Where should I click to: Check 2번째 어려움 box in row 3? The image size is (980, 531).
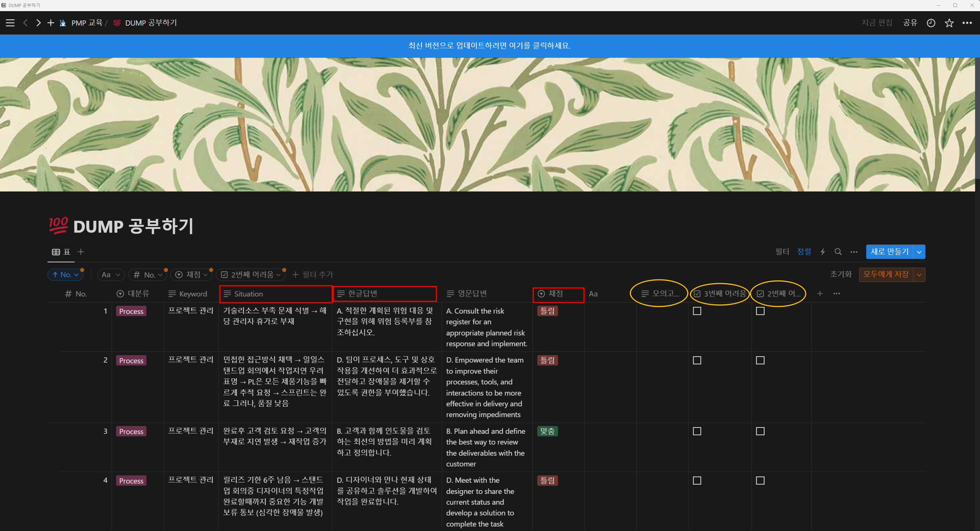point(760,431)
